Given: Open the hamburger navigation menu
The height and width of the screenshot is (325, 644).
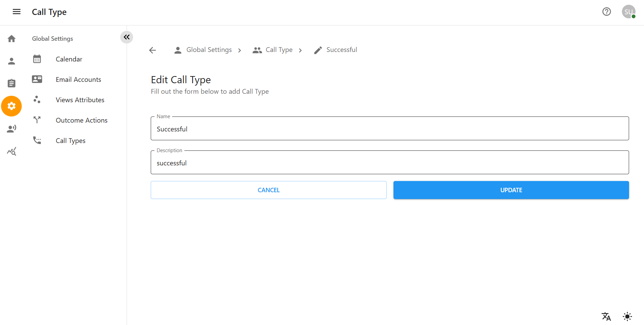Looking at the screenshot, I should (16, 11).
